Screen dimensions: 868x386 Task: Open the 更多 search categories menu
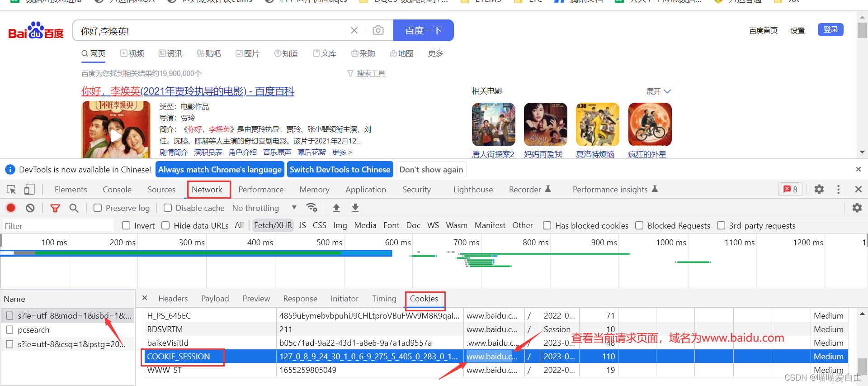(x=436, y=53)
